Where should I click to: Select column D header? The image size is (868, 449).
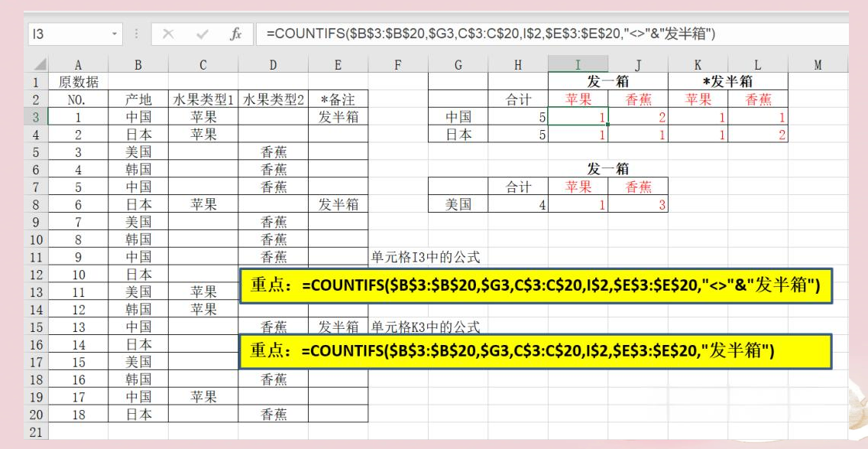pos(273,65)
